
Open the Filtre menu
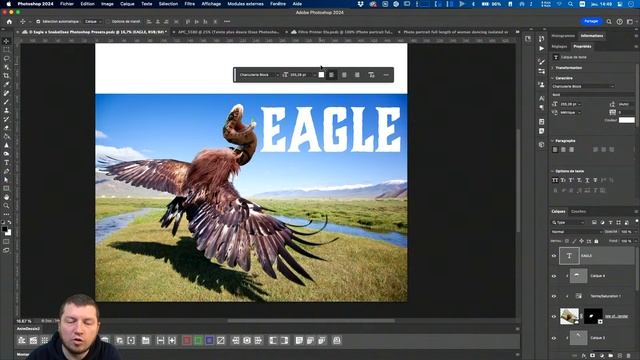(x=189, y=4)
